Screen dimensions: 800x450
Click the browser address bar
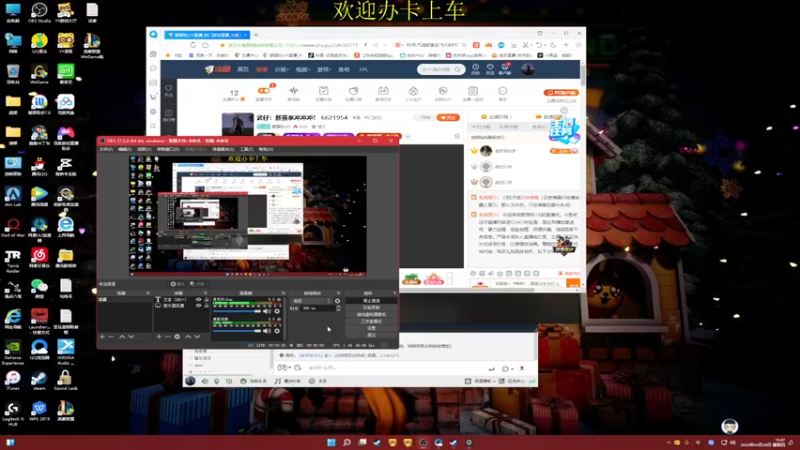pos(291,45)
